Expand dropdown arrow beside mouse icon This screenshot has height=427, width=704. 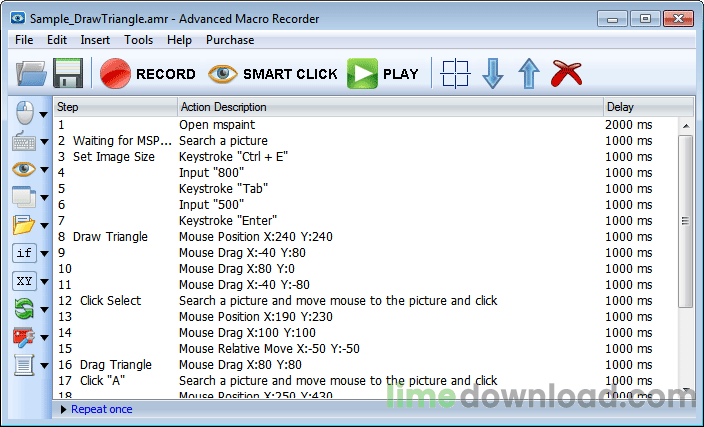[x=44, y=115]
